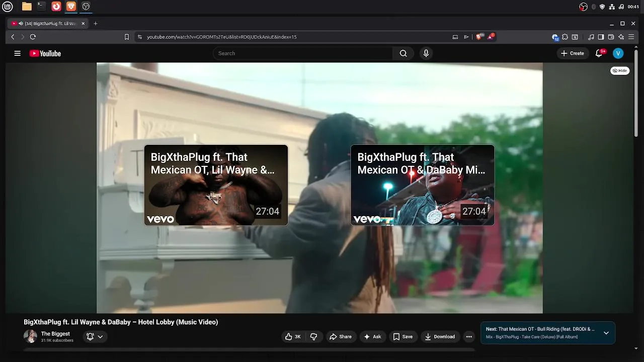Image resolution: width=644 pixels, height=362 pixels.
Task: Bookmark this page in the toolbar
Action: tap(127, 37)
